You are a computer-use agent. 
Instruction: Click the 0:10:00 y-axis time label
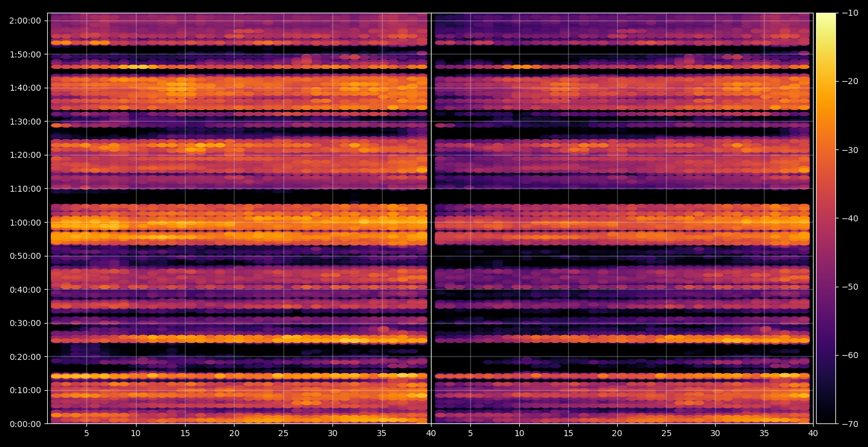click(x=25, y=390)
